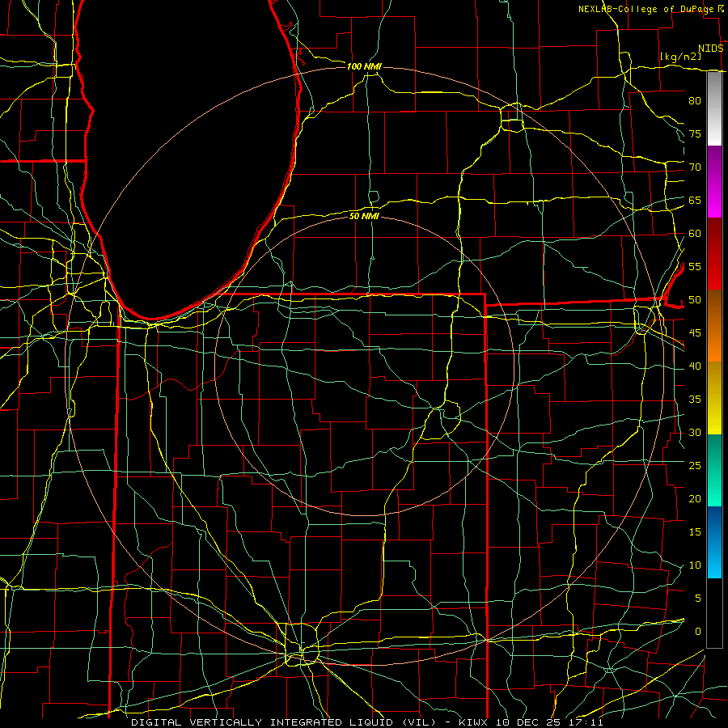This screenshot has height=728, width=728.
Task: Click the 20 value on the VIL scale
Action: (x=695, y=498)
